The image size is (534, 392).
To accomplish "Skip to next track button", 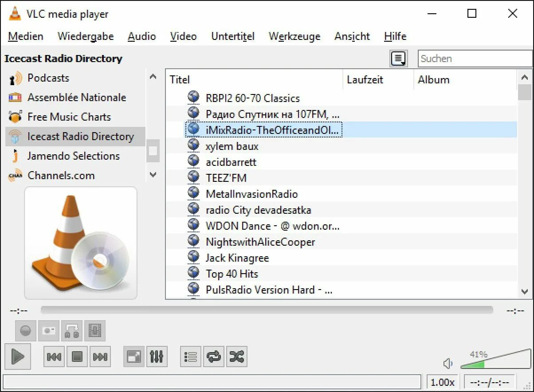I will click(x=100, y=357).
